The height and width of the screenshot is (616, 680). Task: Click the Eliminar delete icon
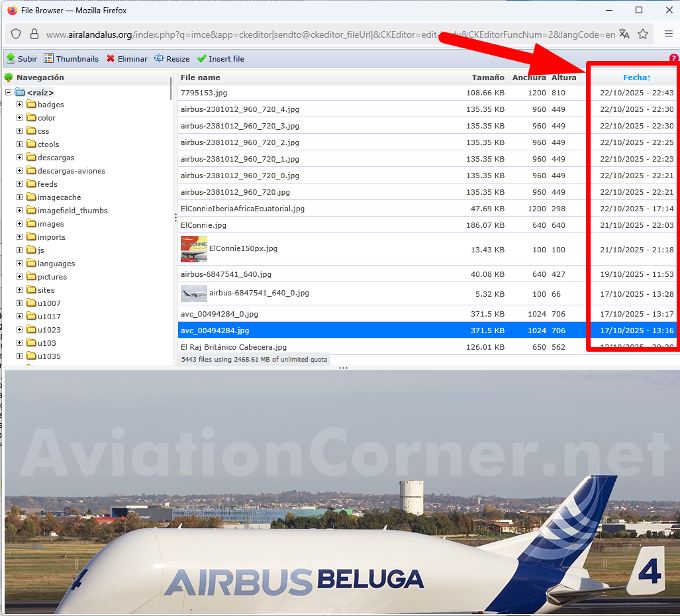tap(111, 58)
